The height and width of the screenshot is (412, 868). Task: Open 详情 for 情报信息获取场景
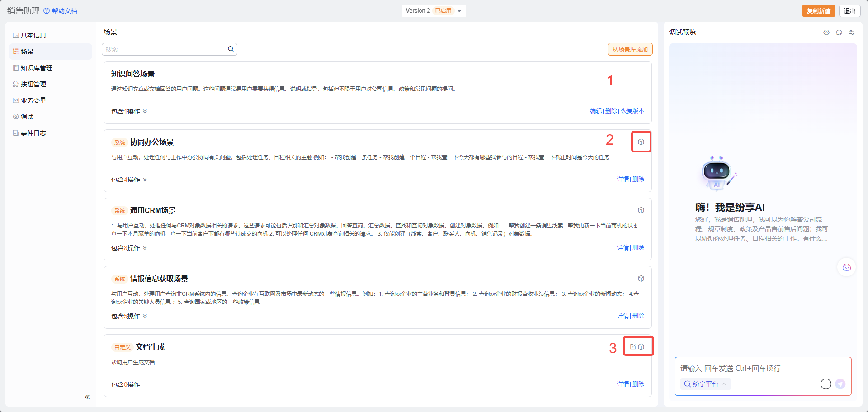(623, 316)
